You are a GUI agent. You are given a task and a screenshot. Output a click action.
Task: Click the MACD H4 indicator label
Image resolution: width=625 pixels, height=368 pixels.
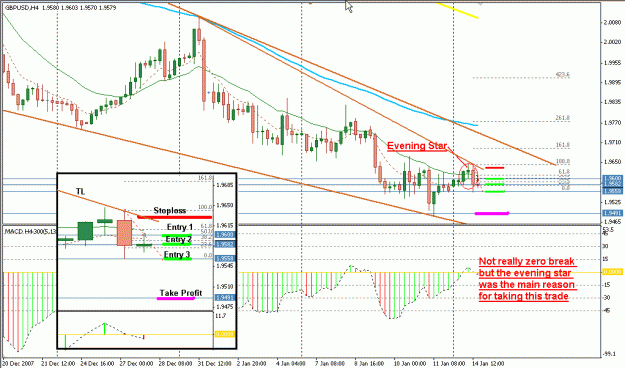30,231
